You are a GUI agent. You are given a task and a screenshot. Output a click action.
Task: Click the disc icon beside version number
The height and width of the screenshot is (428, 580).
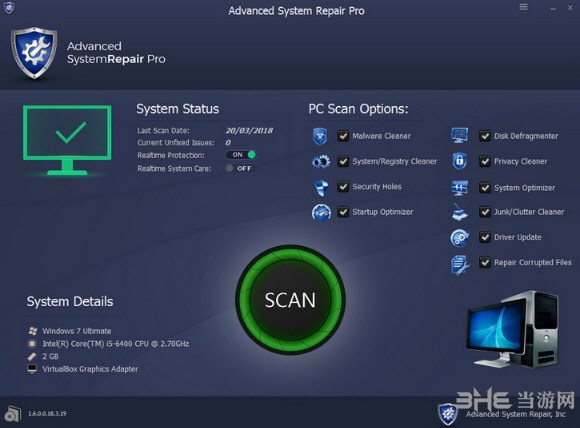[13, 414]
